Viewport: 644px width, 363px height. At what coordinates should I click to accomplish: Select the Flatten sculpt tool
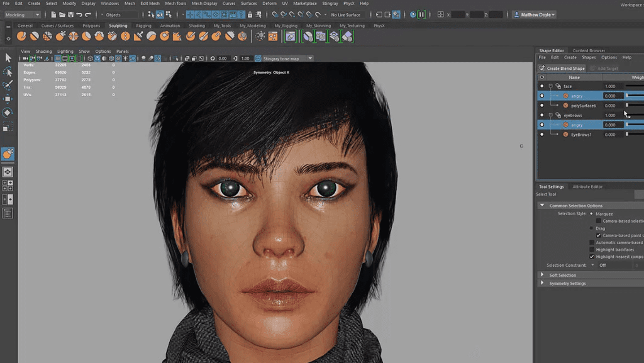(x=86, y=36)
